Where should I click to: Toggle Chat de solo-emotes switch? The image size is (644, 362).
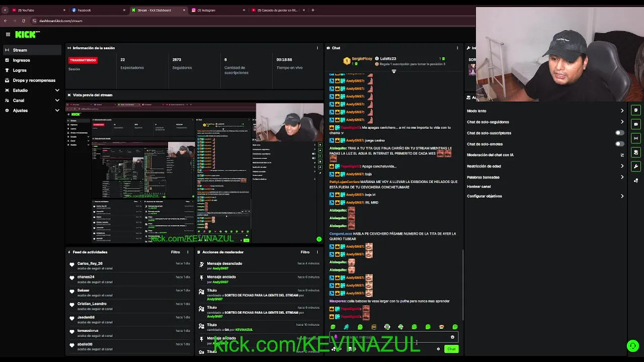pos(620,144)
